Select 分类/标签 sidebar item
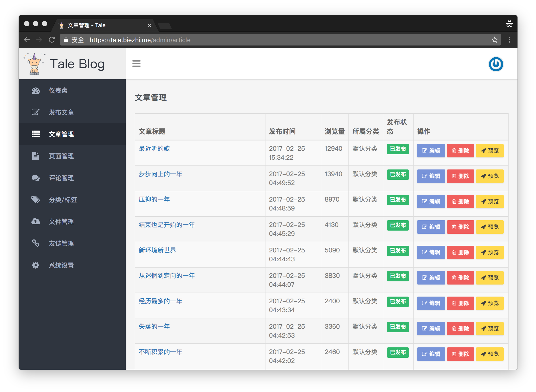The image size is (536, 392). 63,200
